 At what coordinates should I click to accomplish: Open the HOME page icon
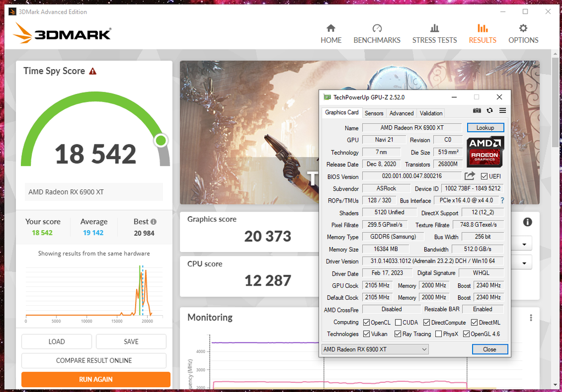(x=331, y=28)
